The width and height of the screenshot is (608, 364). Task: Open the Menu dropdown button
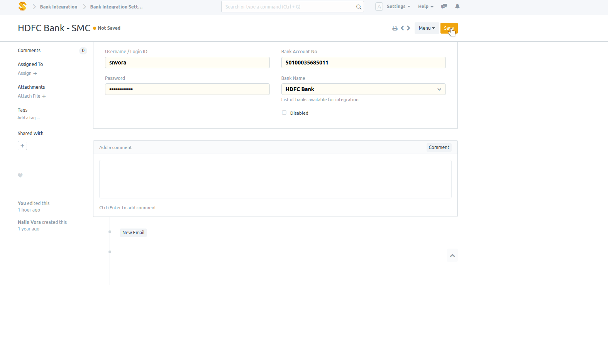[x=427, y=28]
